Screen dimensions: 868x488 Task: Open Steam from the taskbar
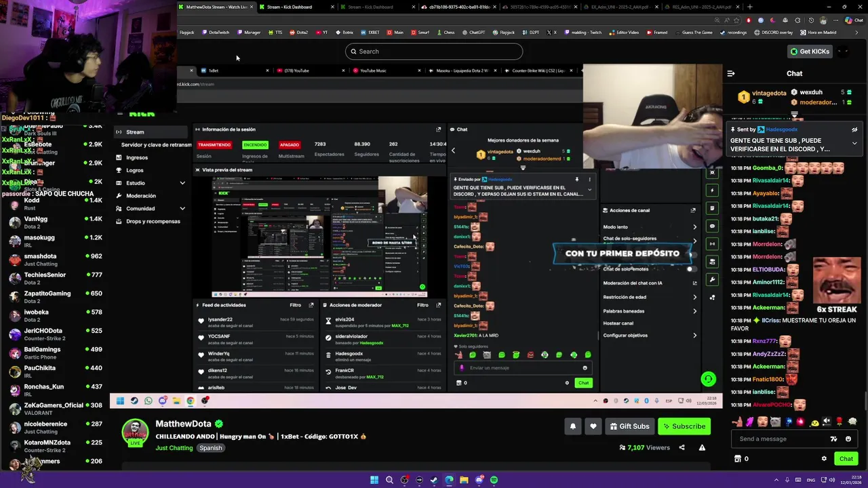click(434, 480)
